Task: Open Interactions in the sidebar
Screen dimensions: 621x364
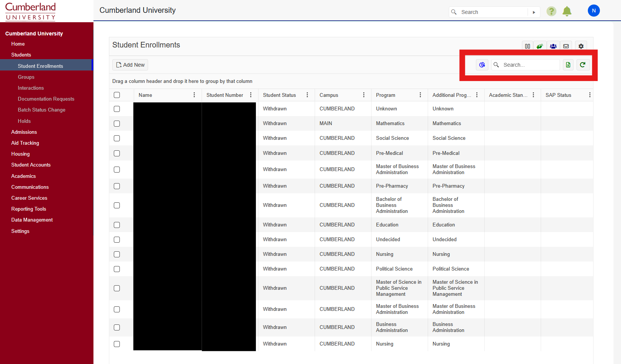Action: pyautogui.click(x=31, y=88)
